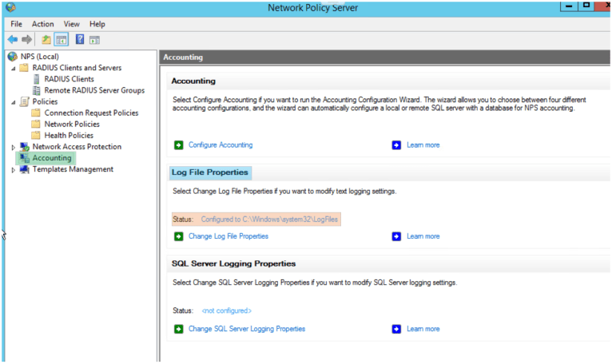This screenshot has width=612, height=364.
Task: Click the Up One Level folder icon
Action: (x=46, y=39)
